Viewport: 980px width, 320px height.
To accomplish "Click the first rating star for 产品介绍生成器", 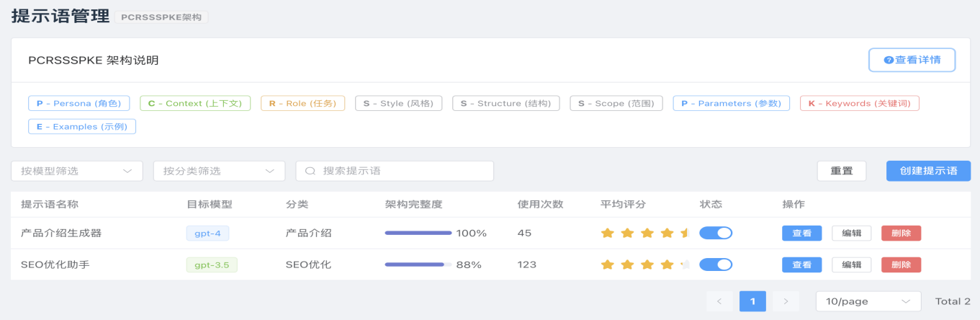I will [x=607, y=234].
